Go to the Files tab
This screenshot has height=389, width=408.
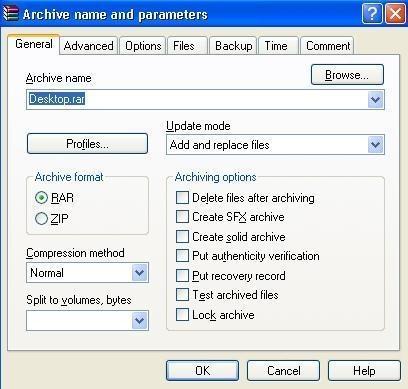(x=188, y=46)
